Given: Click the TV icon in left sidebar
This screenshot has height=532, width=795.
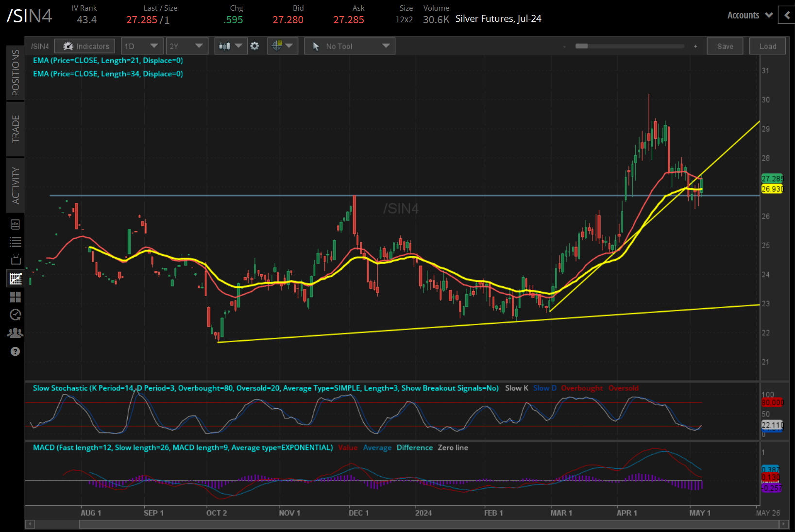Looking at the screenshot, I should click(15, 260).
